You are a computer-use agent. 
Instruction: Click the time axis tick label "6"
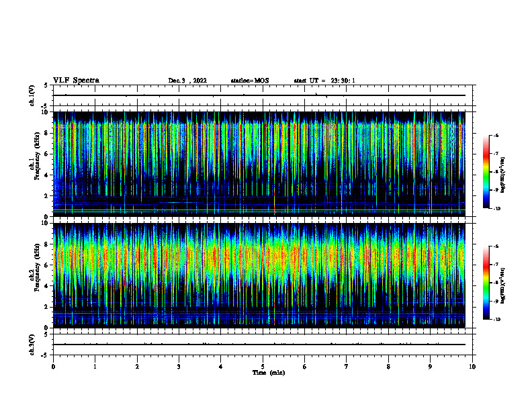point(305,367)
